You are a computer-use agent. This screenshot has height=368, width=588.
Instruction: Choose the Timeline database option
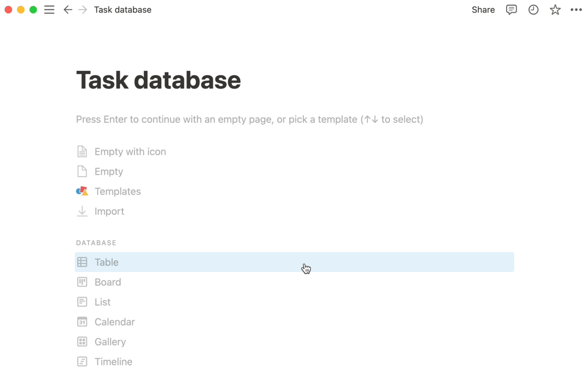113,361
